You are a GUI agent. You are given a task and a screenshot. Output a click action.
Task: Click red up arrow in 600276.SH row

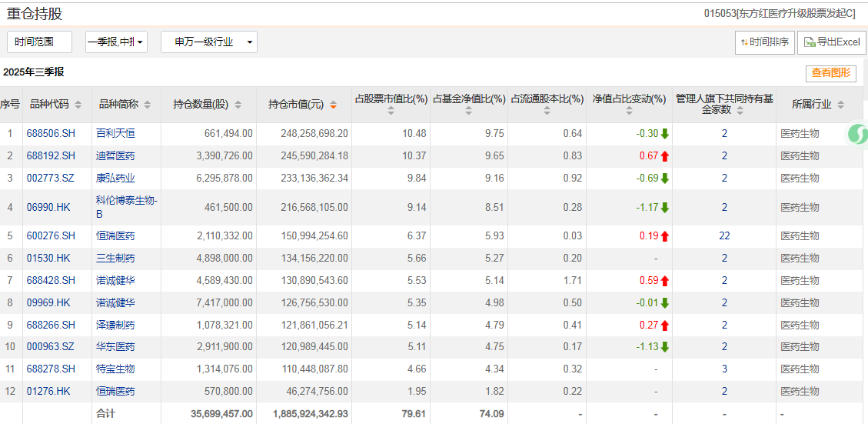665,236
